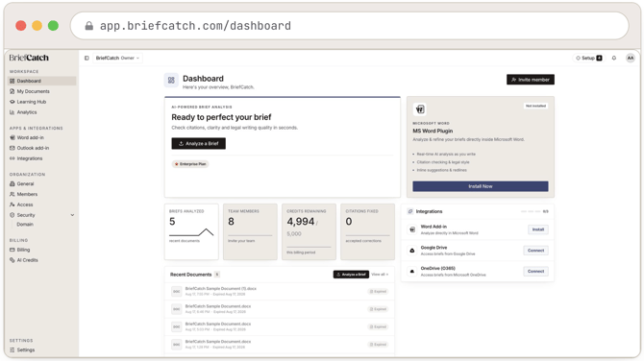Screen dimensions: 644x361
Task: Click the AI Credits coins icon
Action: coord(12,260)
